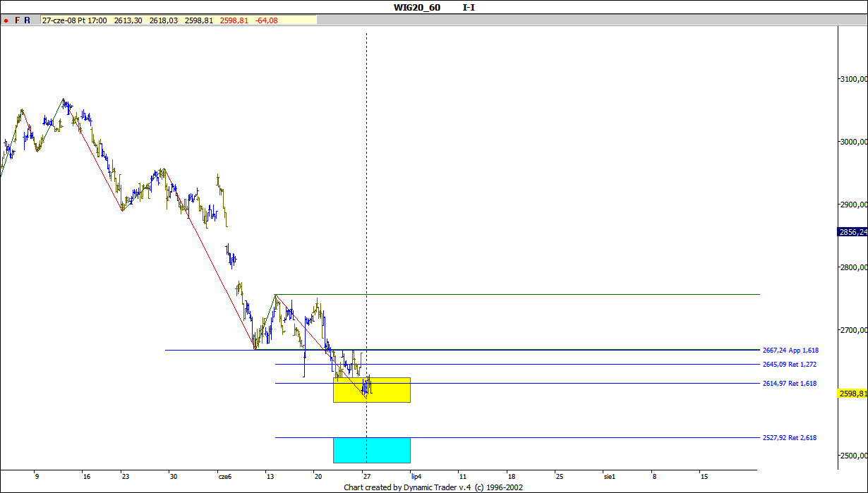The width and height of the screenshot is (868, 493).
Task: Click the sie1 date axis label
Action: tap(608, 477)
